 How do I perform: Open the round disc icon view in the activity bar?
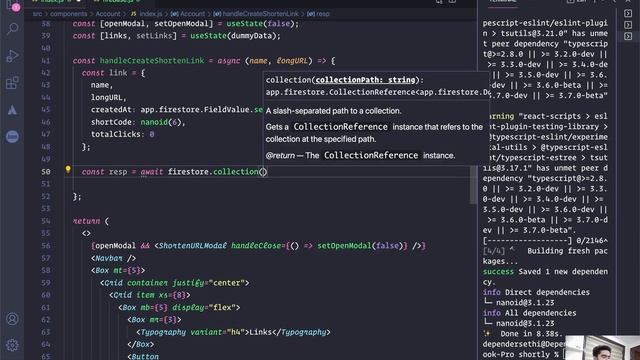click(x=13, y=137)
